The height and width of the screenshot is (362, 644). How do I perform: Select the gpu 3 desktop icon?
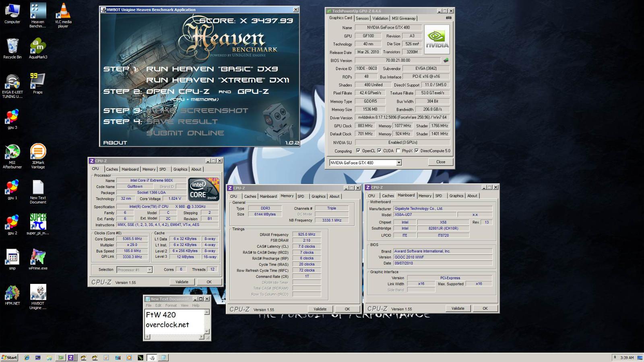pyautogui.click(x=12, y=119)
